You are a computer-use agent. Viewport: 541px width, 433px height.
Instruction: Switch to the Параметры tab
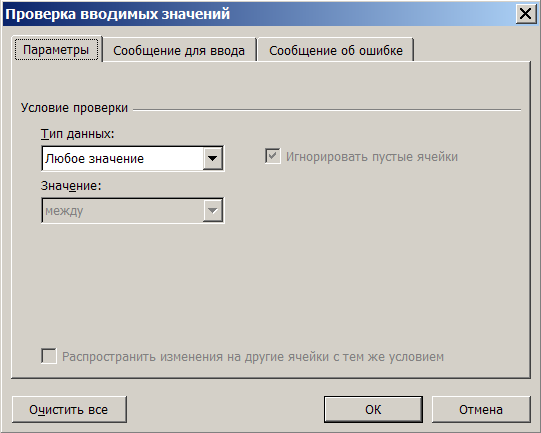(x=57, y=49)
